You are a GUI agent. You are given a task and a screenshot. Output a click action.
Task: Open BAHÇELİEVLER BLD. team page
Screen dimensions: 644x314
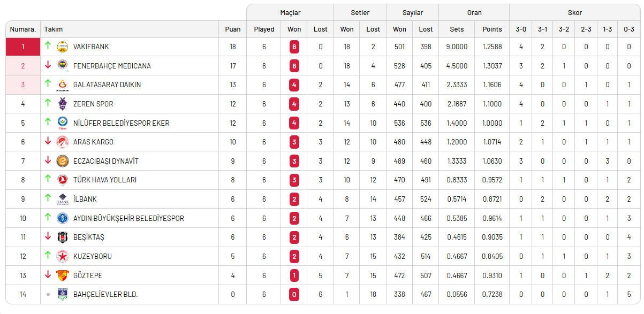click(x=105, y=294)
